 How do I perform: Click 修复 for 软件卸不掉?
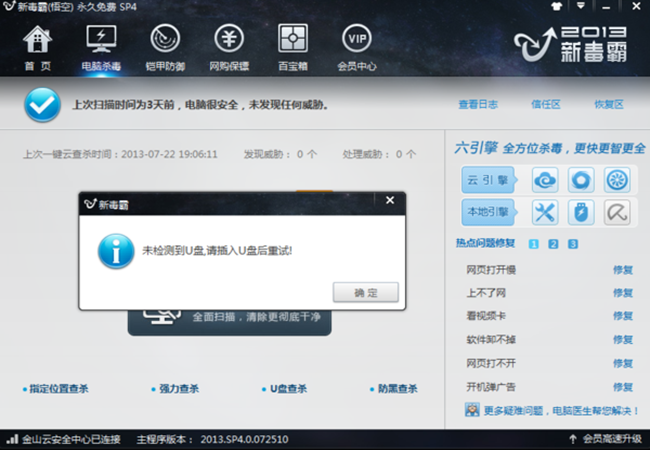click(623, 340)
